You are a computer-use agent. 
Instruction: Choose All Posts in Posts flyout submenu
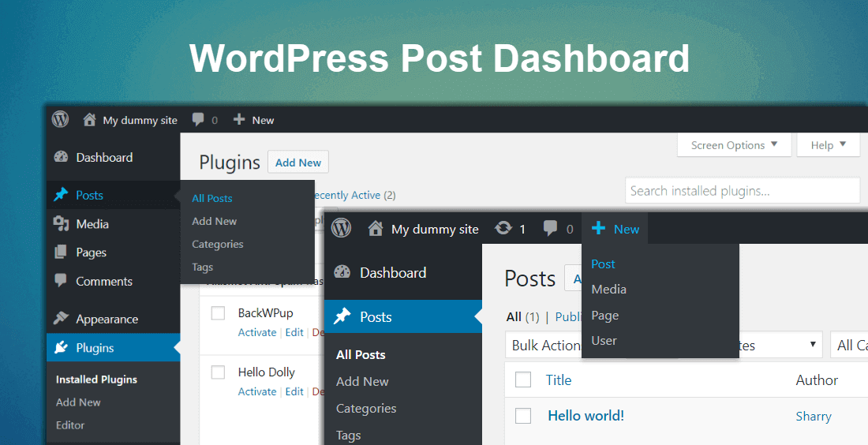[x=212, y=198]
